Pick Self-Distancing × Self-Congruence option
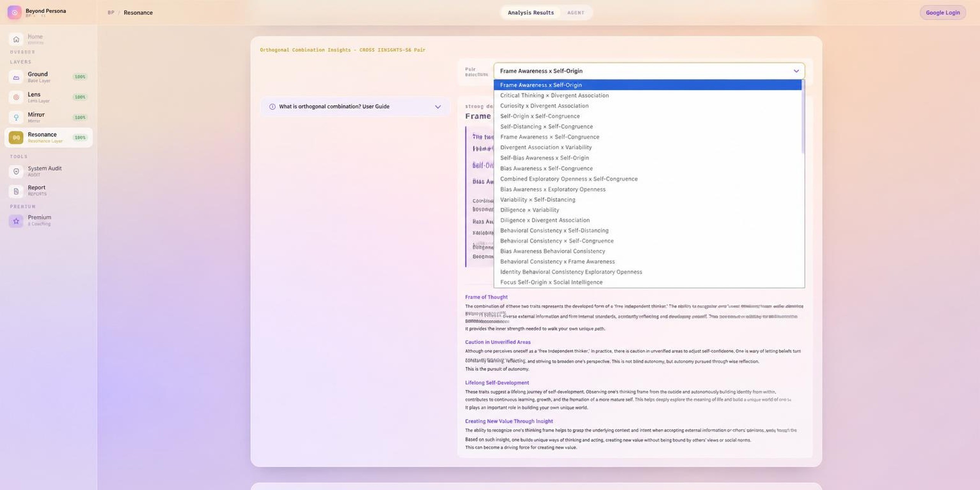The image size is (980, 490). [x=647, y=126]
